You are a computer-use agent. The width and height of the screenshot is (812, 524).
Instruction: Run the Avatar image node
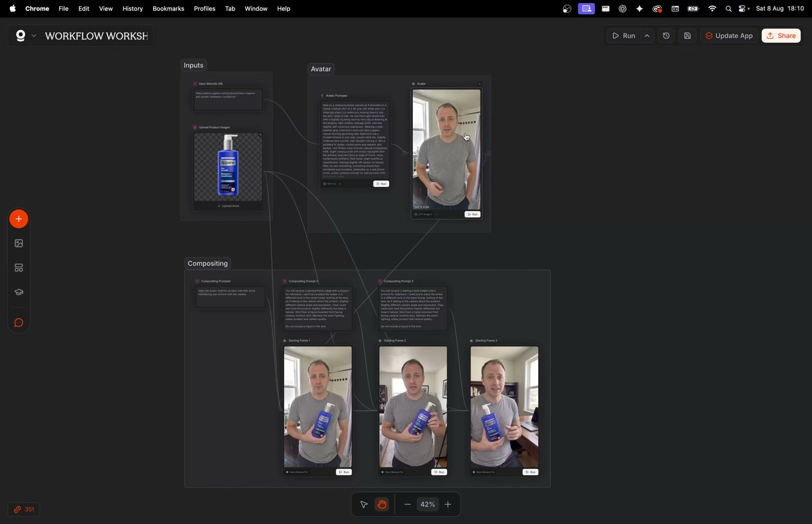coord(473,214)
